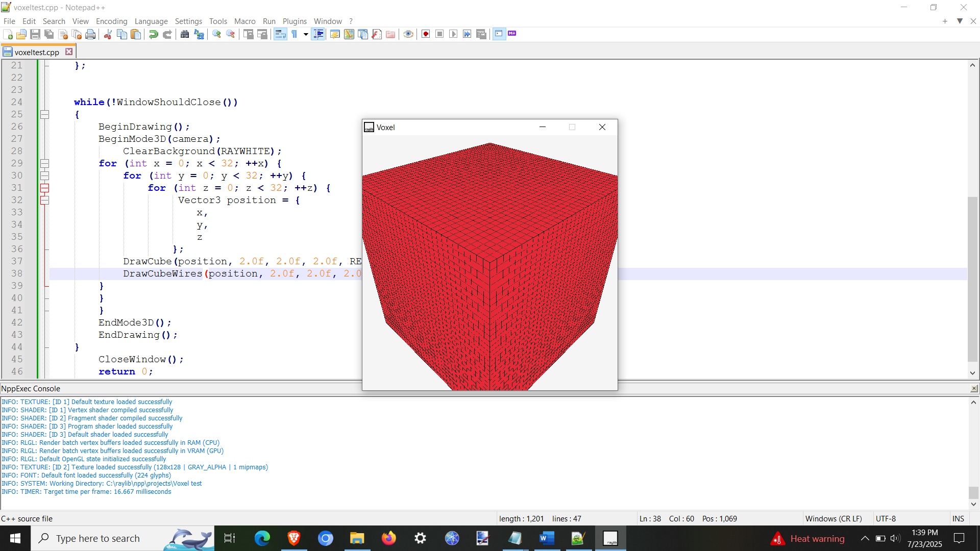980x551 pixels.
Task: Toggle word wrap in the toolbar
Action: (x=280, y=34)
